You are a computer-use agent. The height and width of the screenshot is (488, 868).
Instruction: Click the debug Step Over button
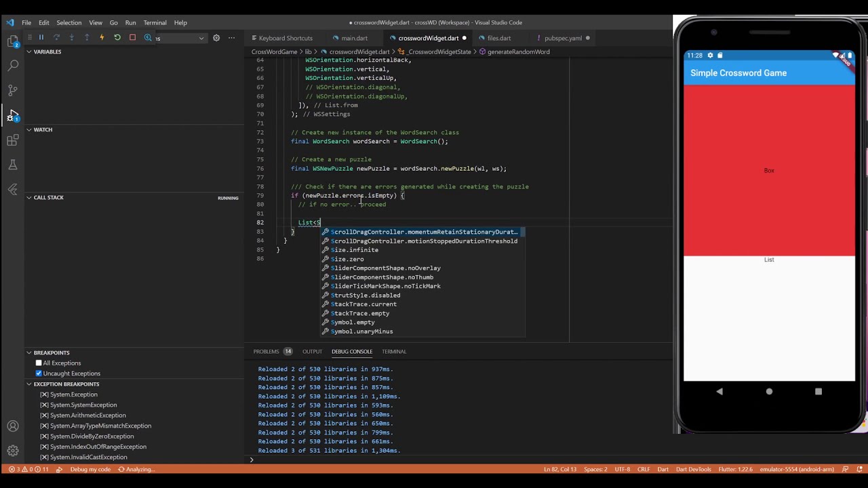click(x=56, y=38)
